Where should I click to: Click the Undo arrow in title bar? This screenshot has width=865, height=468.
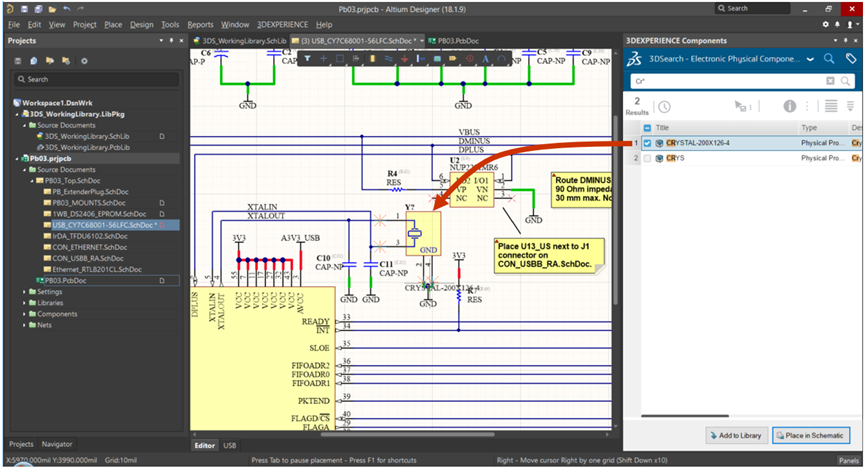click(67, 9)
